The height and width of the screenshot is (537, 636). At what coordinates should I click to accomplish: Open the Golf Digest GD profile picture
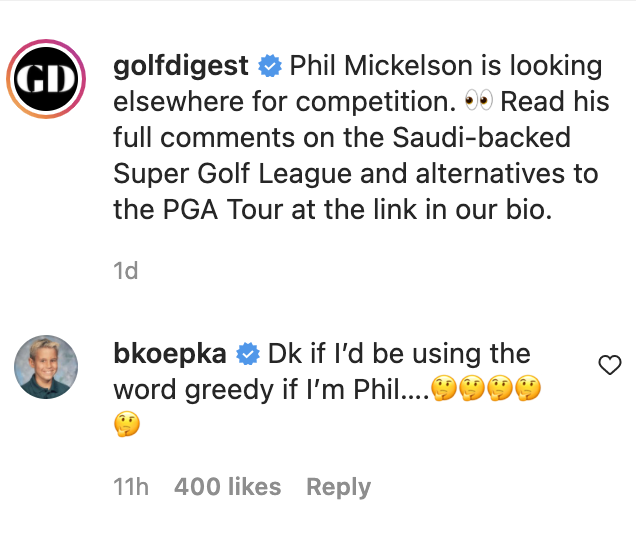pos(46,80)
